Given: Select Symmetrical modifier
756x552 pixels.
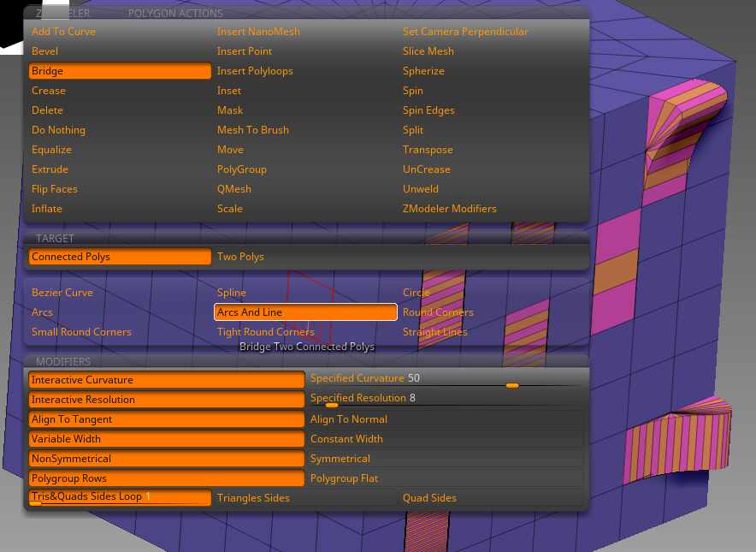Looking at the screenshot, I should pos(446,459).
